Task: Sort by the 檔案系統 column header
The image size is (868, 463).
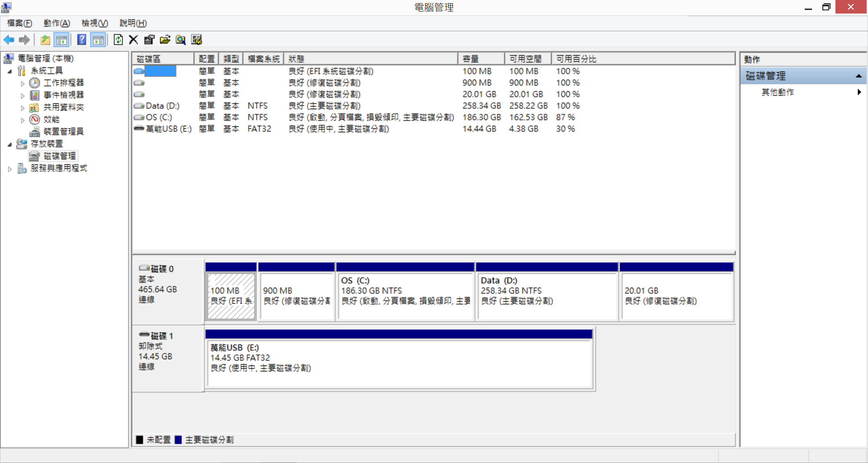Action: coord(264,59)
